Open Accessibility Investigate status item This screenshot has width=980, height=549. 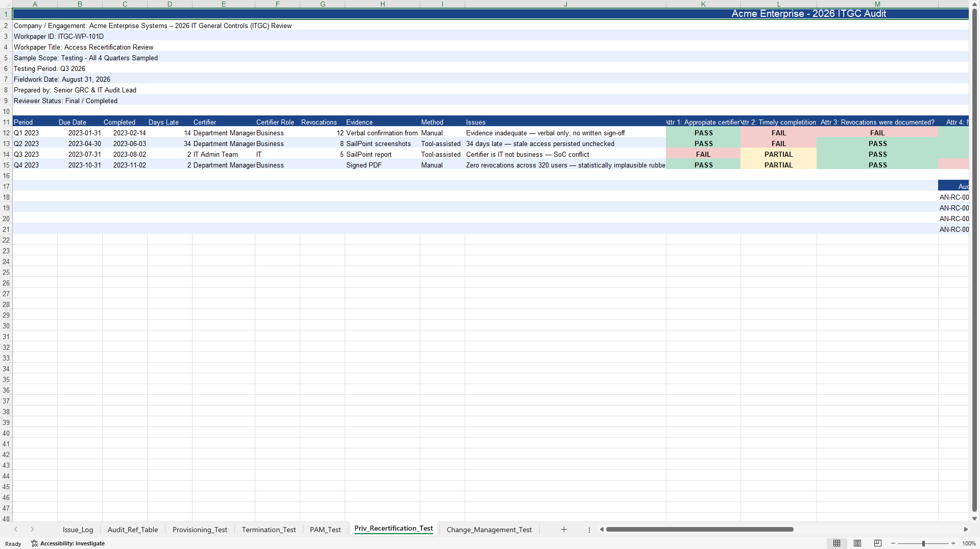[68, 543]
